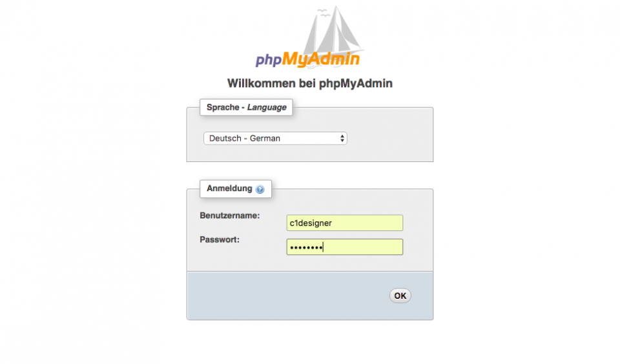This screenshot has width=620, height=364.
Task: Click the gray sailboat graphic in the logo
Action: [334, 32]
